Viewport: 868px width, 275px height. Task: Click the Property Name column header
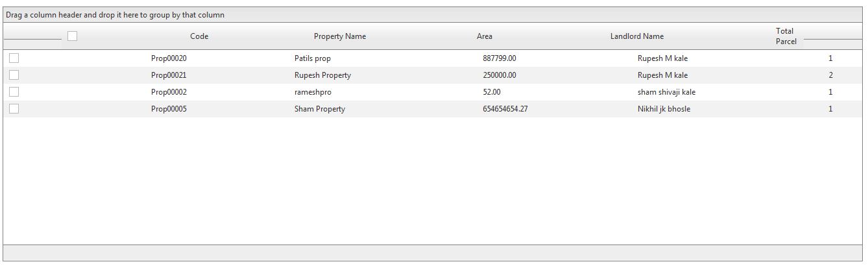point(339,36)
